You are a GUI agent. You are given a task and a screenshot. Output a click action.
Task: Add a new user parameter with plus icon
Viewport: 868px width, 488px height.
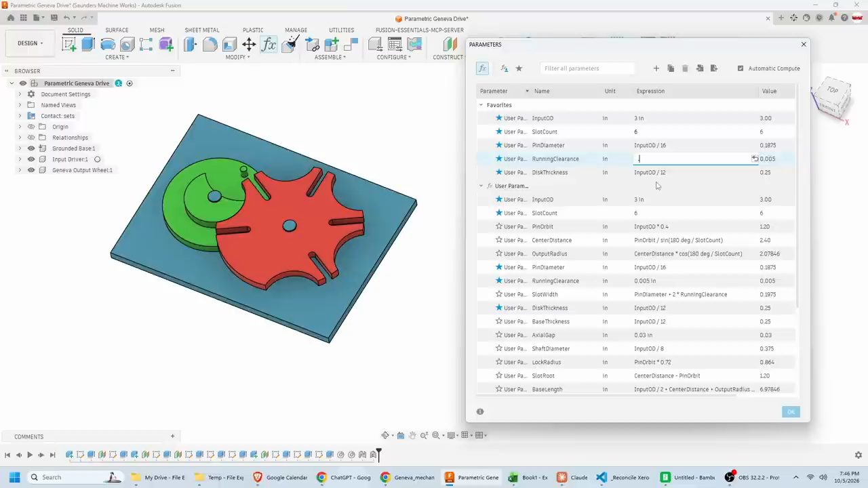click(656, 68)
